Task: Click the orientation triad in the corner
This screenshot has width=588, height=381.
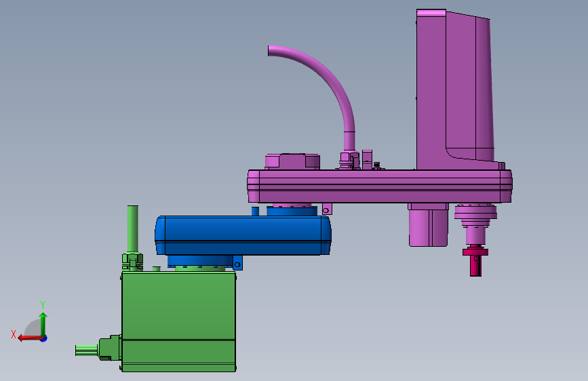Action: [x=29, y=322]
